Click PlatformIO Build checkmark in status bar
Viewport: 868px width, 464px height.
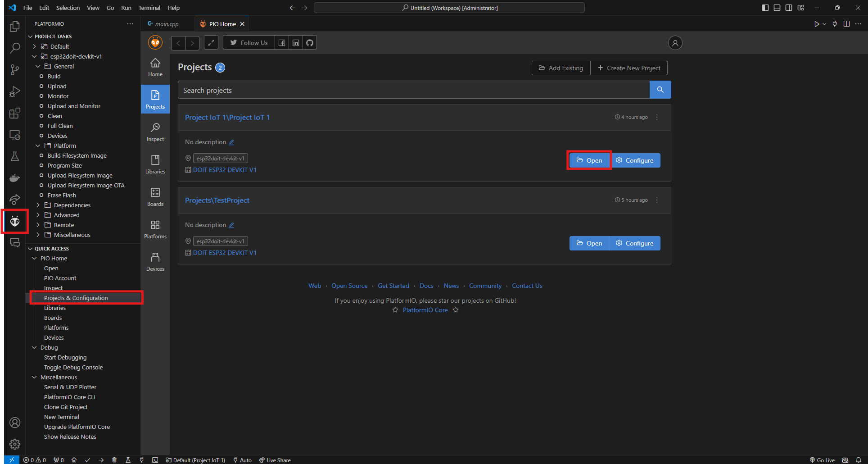coord(87,460)
